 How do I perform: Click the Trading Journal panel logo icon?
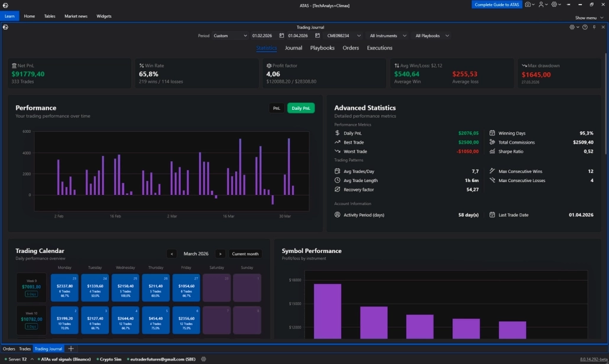[x=5, y=27]
